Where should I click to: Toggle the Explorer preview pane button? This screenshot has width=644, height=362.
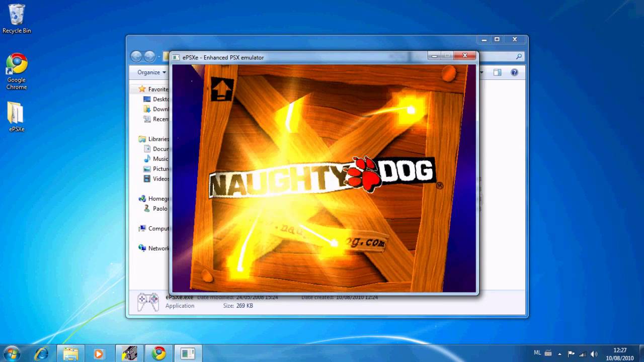point(497,72)
